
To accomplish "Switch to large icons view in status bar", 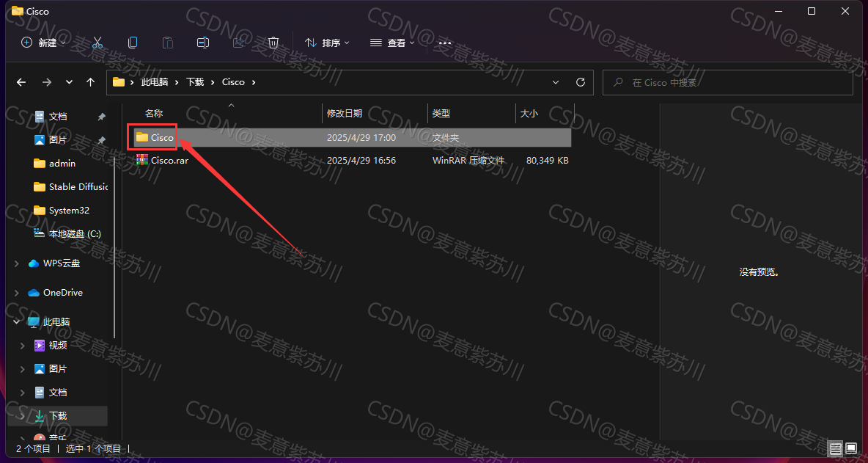I will [x=851, y=448].
